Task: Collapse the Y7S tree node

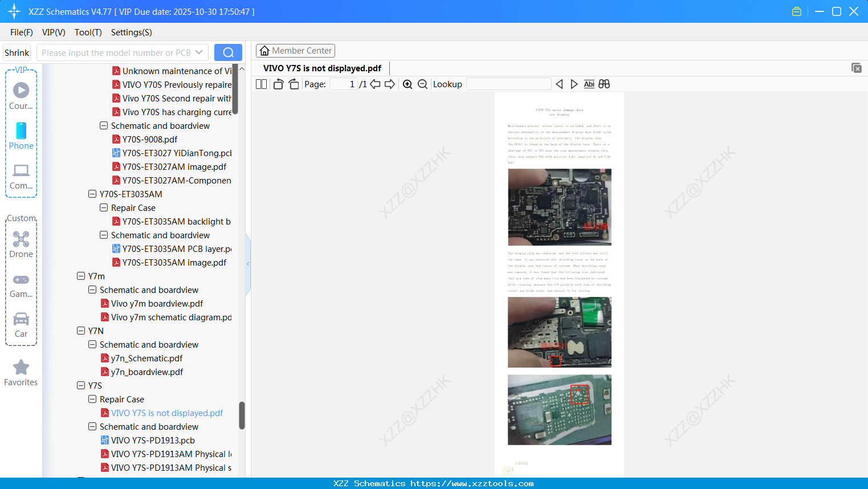Action: pyautogui.click(x=81, y=385)
